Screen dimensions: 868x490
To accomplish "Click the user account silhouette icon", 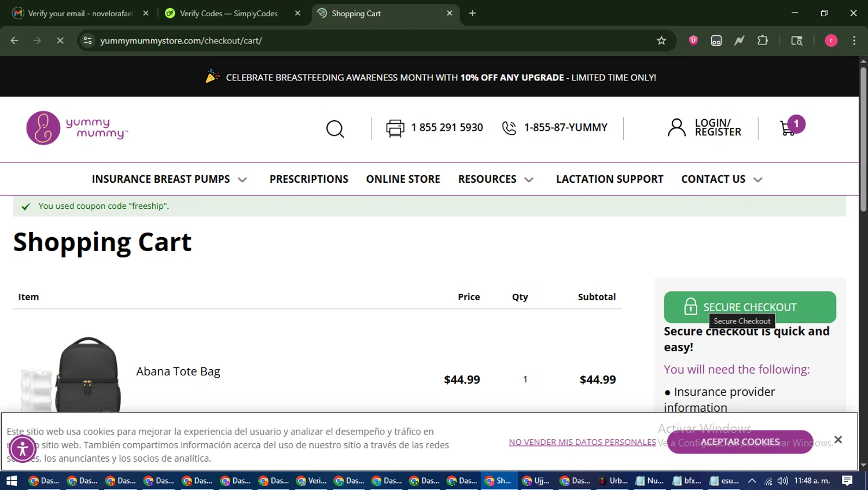I will (x=676, y=127).
